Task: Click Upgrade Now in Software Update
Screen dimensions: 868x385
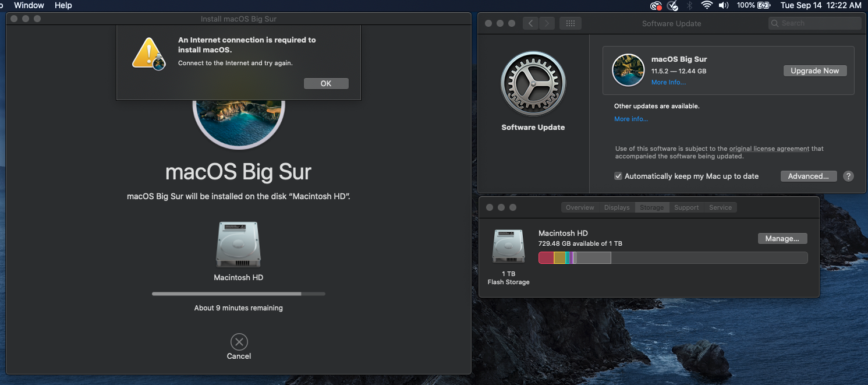Action: point(814,70)
